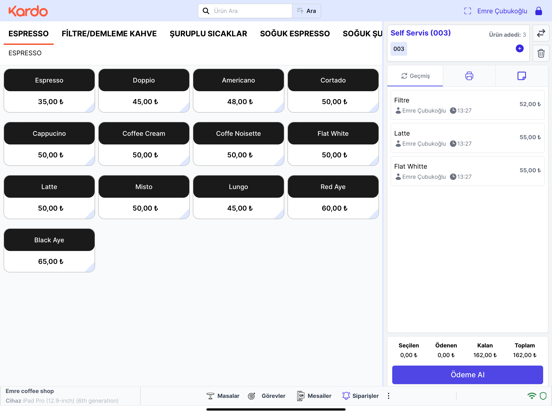Click the Ürün adedi: 3 count
Viewport: 552px width, 414px height.
(507, 34)
